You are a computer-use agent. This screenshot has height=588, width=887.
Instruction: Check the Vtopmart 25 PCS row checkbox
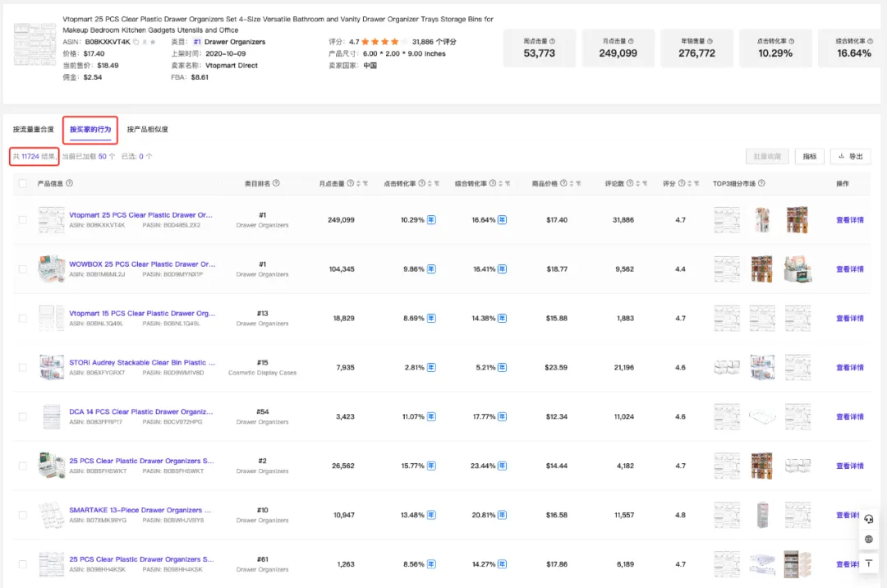[23, 220]
